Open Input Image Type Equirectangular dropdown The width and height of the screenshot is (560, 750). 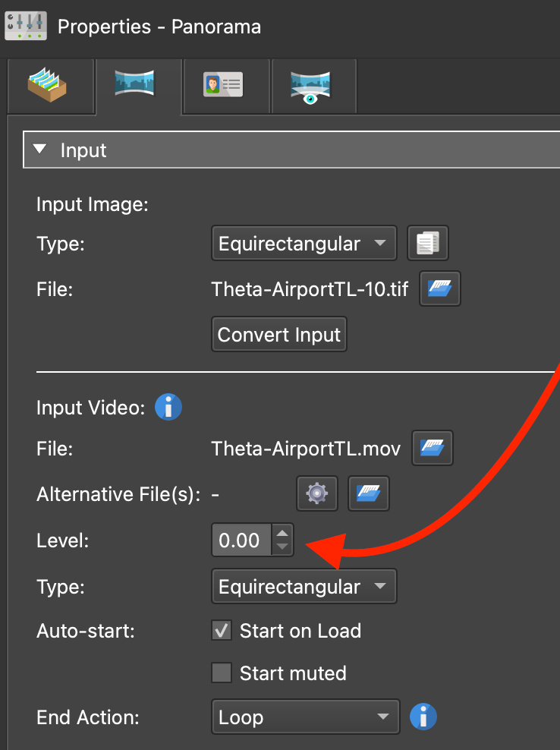(304, 244)
